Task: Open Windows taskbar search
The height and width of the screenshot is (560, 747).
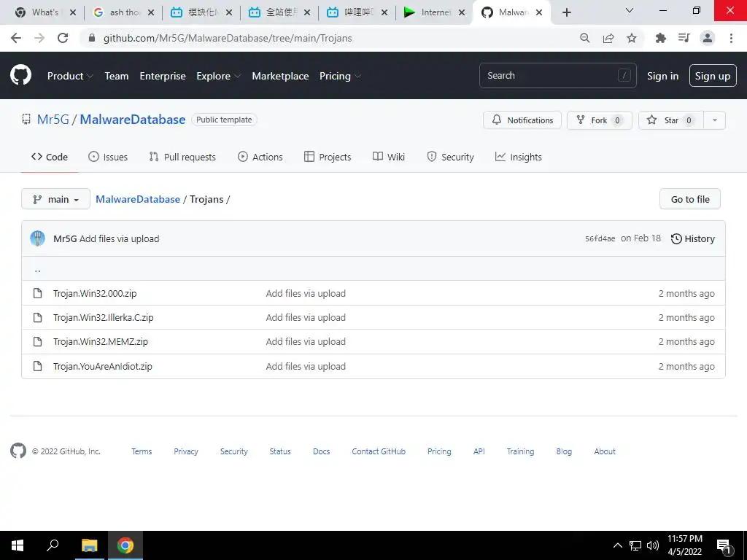Action: pos(53,545)
